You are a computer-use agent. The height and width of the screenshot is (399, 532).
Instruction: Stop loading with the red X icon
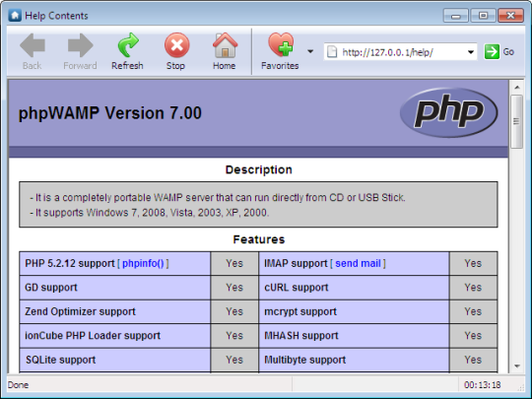176,45
